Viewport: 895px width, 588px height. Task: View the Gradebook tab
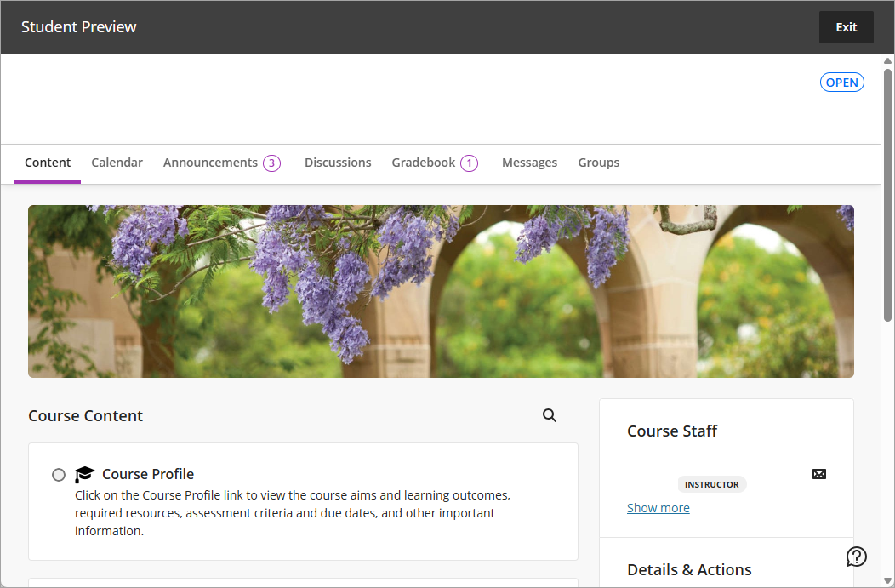(x=424, y=163)
